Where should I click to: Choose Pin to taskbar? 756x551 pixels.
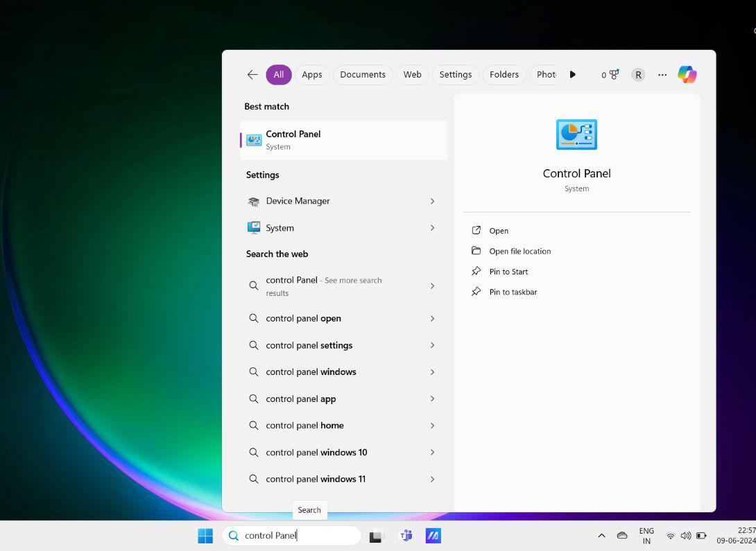513,292
